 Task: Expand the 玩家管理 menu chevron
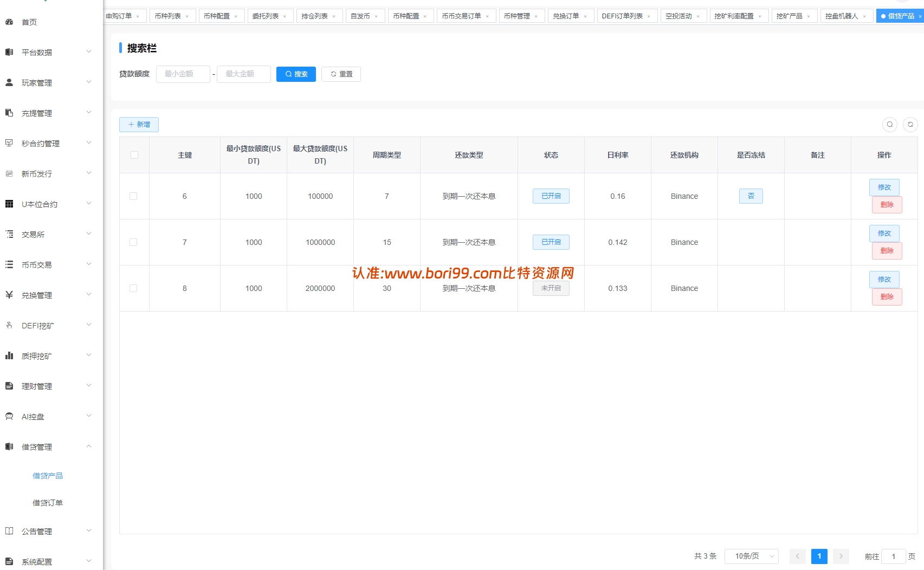[89, 82]
